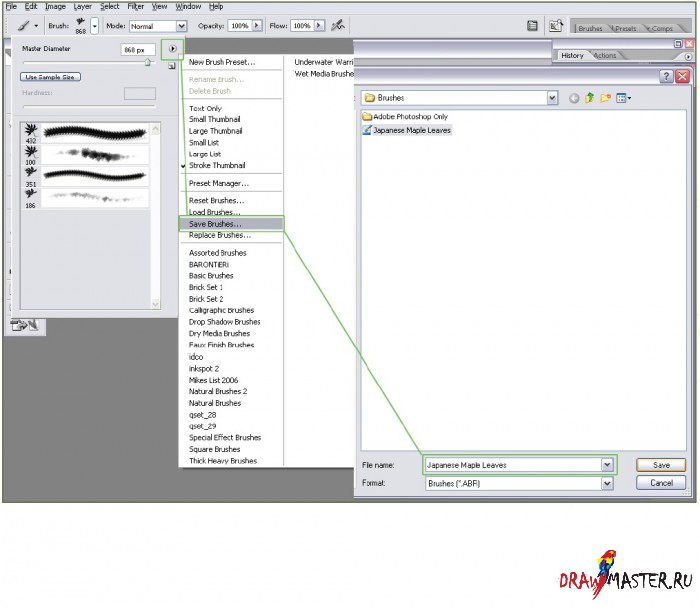Image resolution: width=700 pixels, height=607 pixels.
Task: Choose Text Only view option
Action: tap(205, 108)
